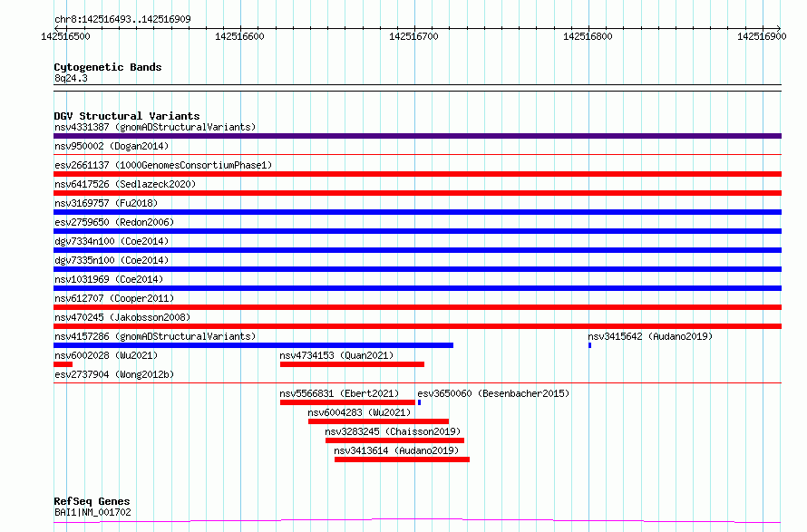The height and width of the screenshot is (532, 807).
Task: Click the 142516700 ruler position label
Action: pos(413,36)
